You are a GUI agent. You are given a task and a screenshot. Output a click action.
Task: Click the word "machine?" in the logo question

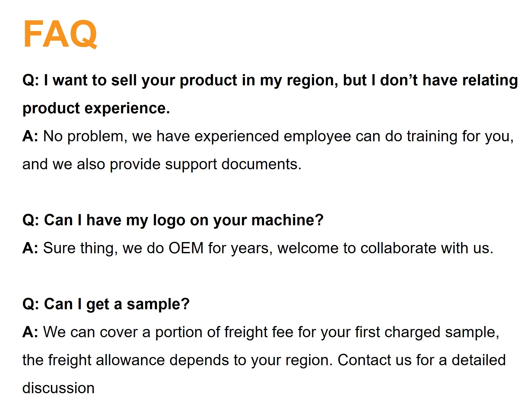287,220
